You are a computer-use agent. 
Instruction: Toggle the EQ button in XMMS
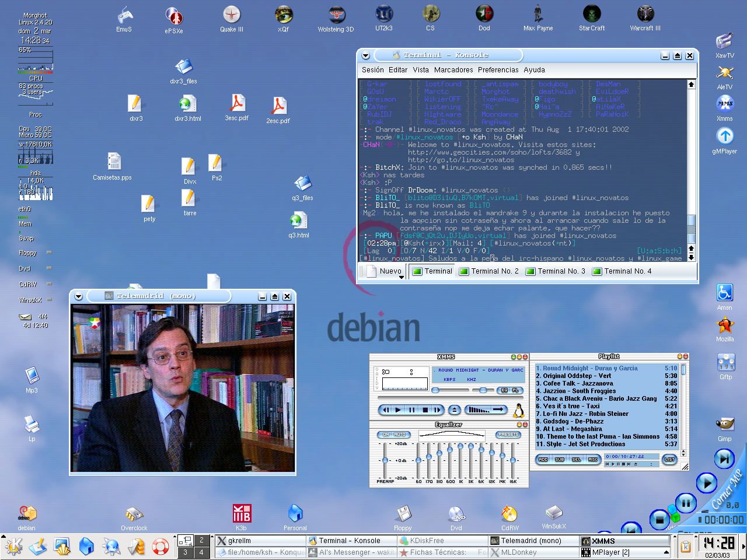click(505, 390)
